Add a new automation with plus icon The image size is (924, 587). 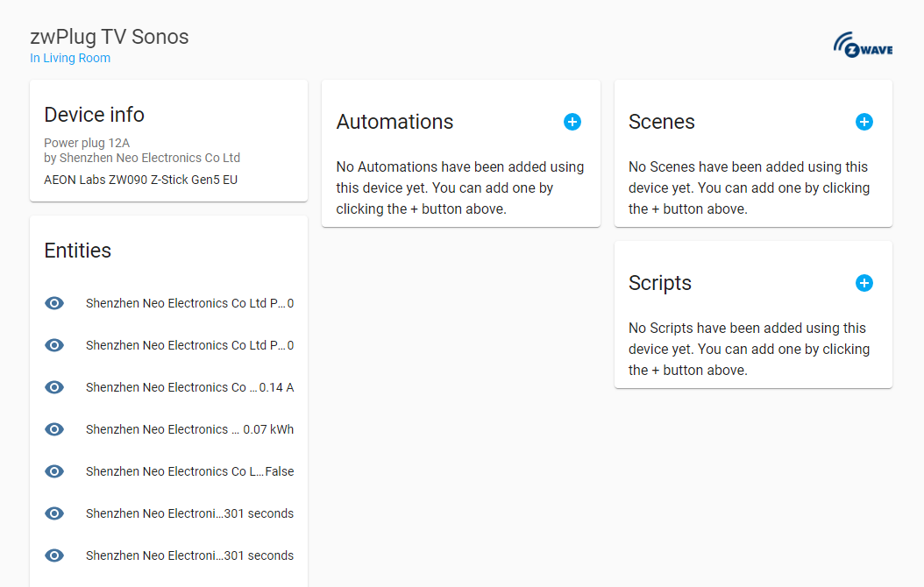(x=572, y=122)
